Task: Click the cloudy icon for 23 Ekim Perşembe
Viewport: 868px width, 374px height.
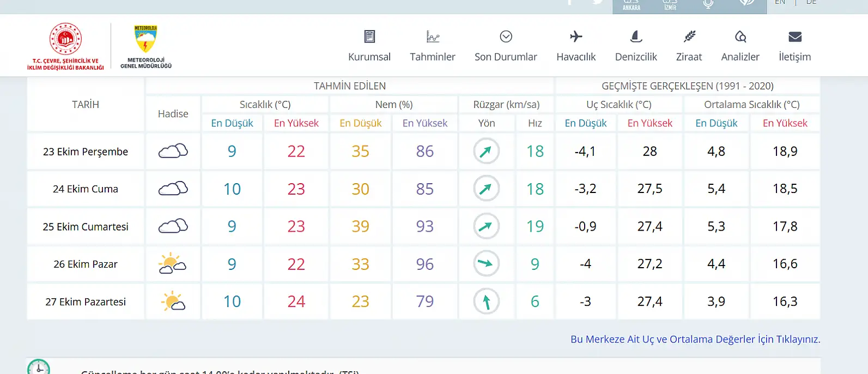Action: coord(173,151)
